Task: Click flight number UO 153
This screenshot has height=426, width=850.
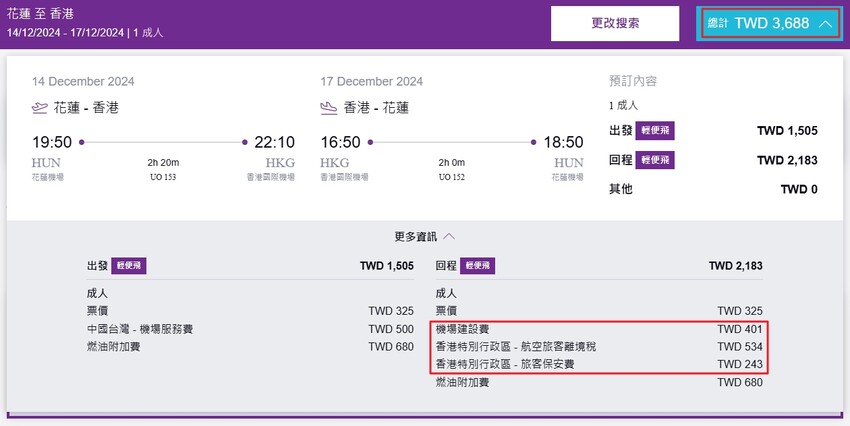Action: (161, 177)
